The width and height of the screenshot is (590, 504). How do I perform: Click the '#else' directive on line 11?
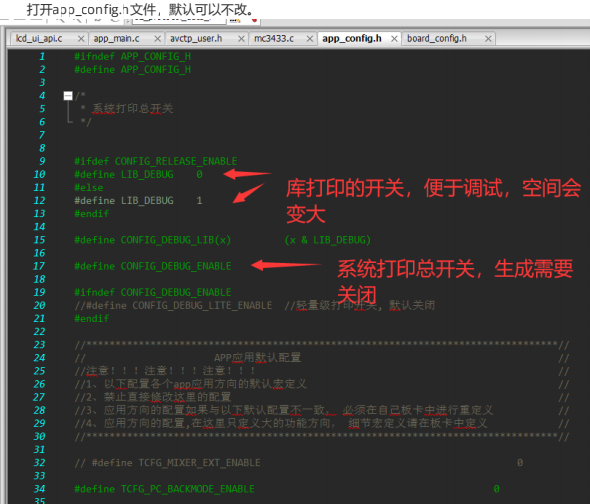click(x=89, y=187)
